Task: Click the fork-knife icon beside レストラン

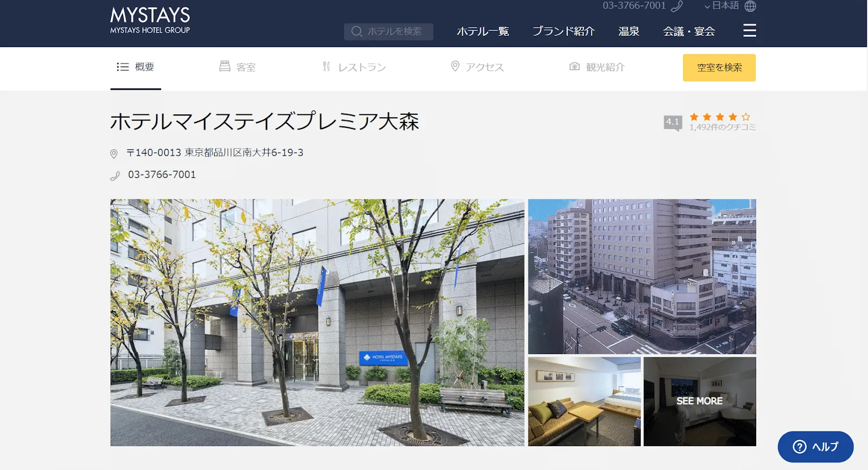Action: coord(326,66)
